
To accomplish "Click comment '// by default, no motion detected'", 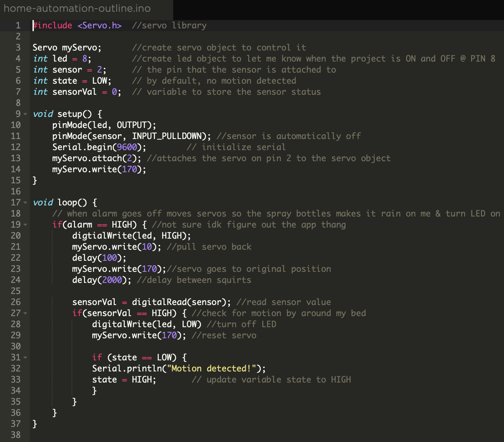I will coord(214,81).
